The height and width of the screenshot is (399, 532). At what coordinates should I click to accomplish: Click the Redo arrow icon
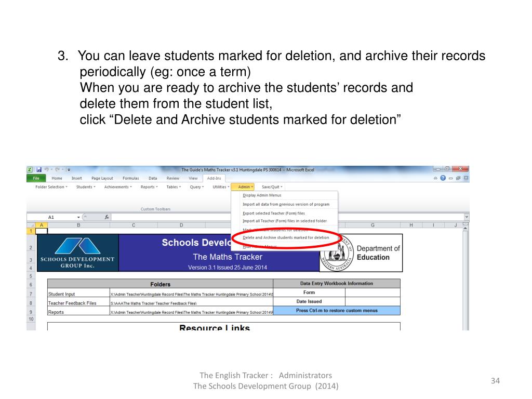click(x=57, y=169)
